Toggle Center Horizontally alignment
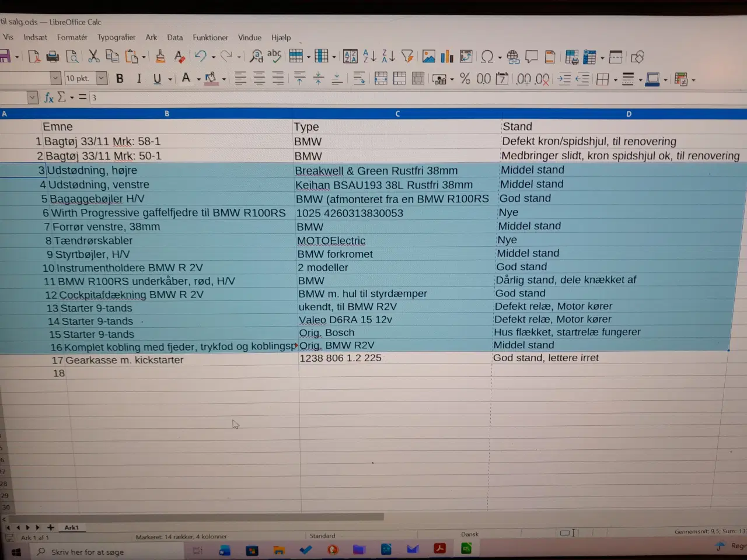Screen dimensions: 747x560 click(x=259, y=79)
